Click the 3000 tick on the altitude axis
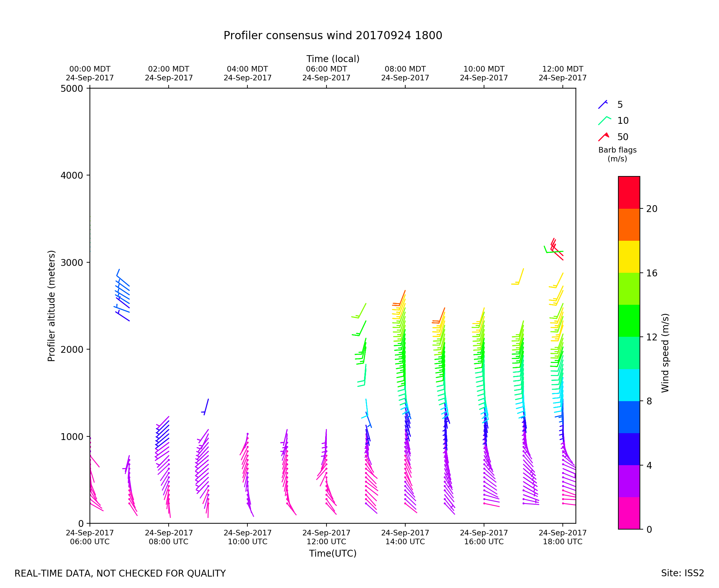Viewport: 719px width, 588px height. point(72,263)
